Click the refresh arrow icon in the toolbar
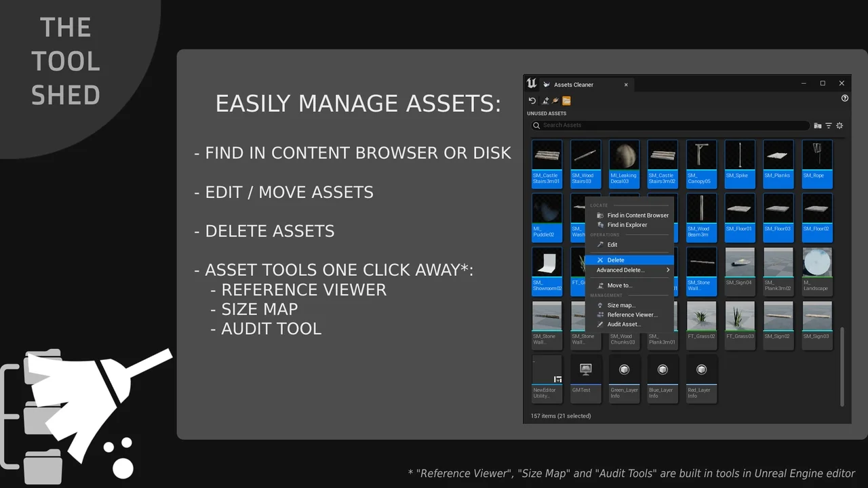This screenshot has height=488, width=868. coord(532,101)
